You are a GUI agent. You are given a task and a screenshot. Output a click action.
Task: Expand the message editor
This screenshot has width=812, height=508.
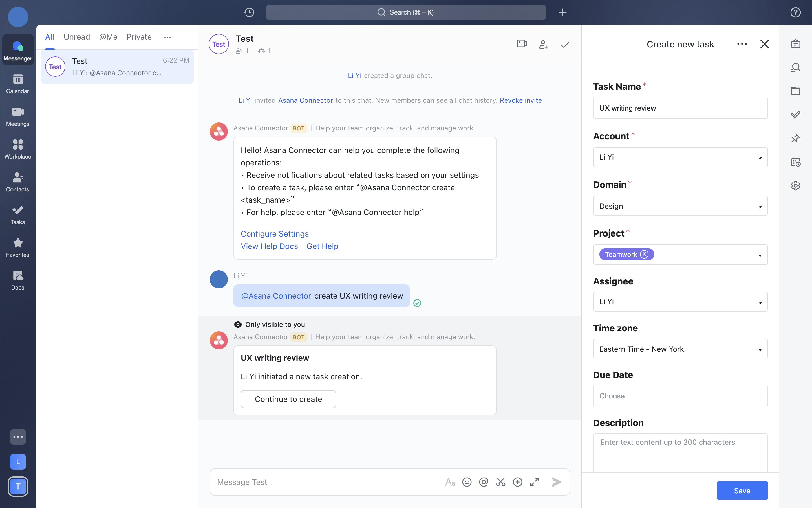(535, 482)
